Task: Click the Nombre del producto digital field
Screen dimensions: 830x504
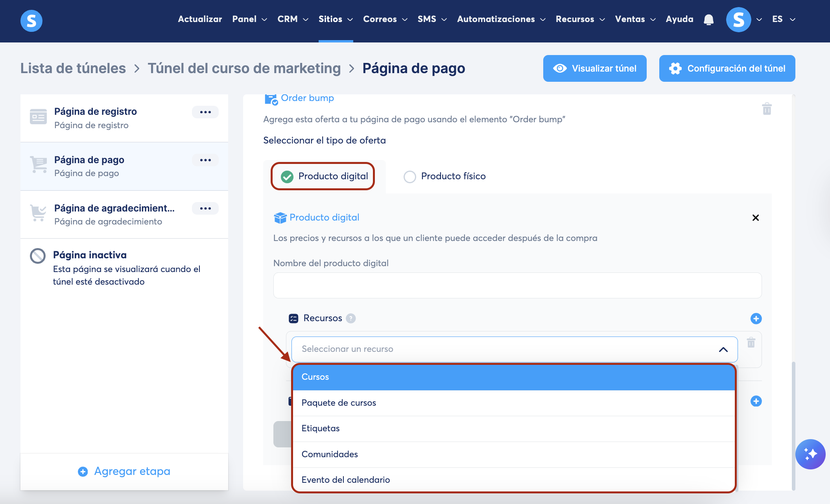Action: [x=517, y=285]
